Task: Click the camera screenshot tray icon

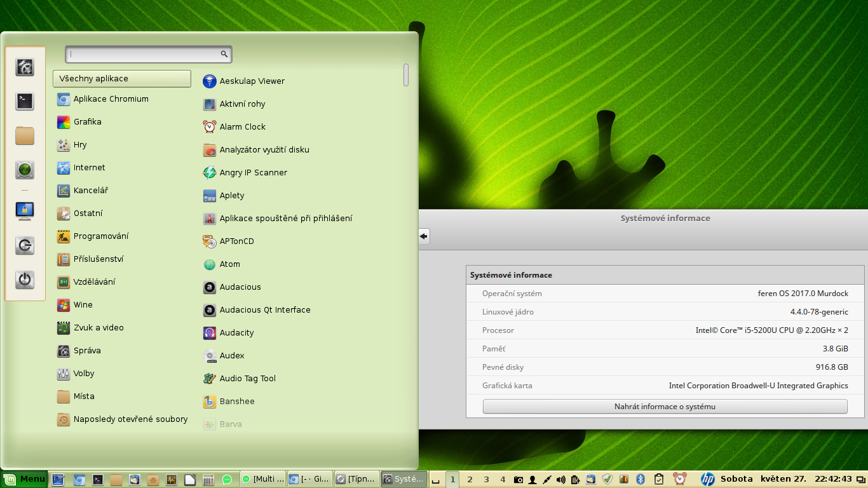Action: coord(519,479)
